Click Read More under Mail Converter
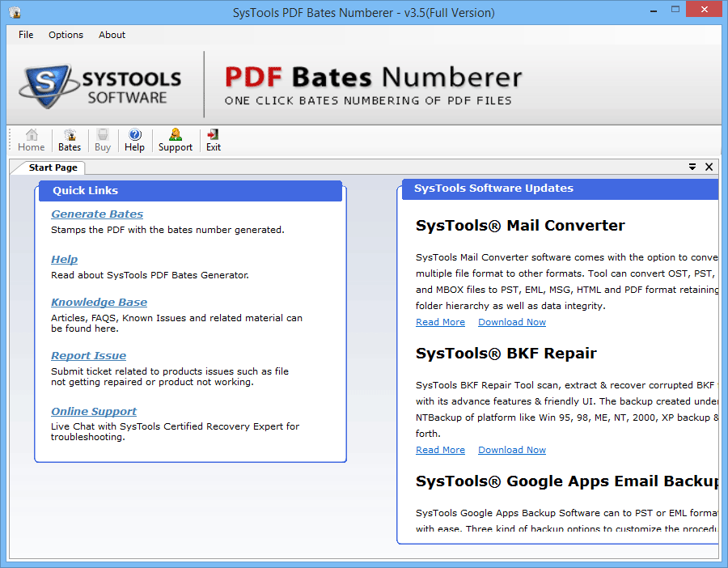728x568 pixels. coord(440,322)
